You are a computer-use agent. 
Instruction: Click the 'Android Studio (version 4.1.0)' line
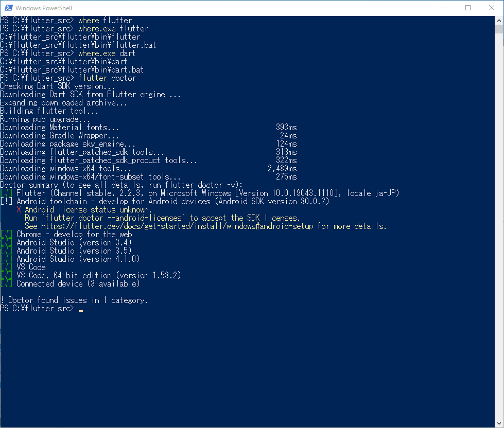78,259
